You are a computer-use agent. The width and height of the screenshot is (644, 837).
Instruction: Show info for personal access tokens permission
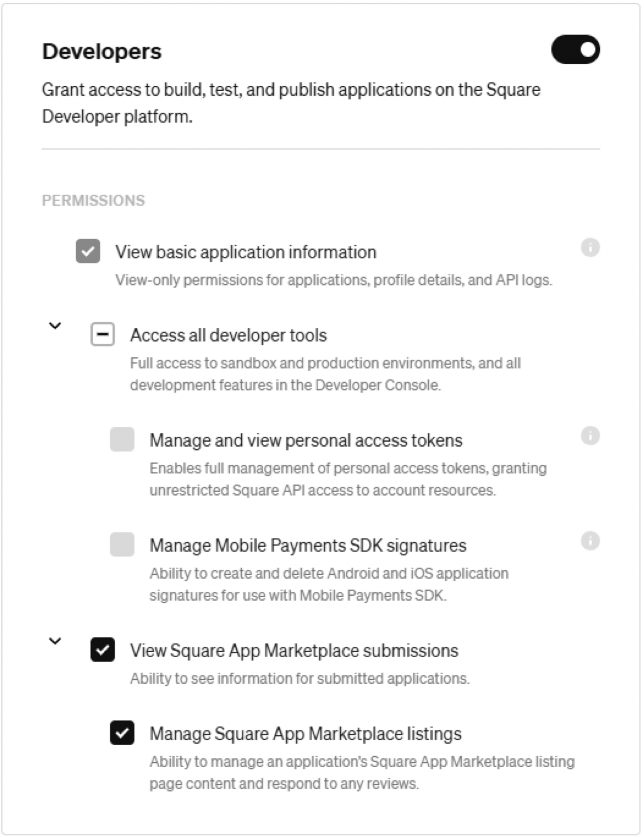point(590,436)
